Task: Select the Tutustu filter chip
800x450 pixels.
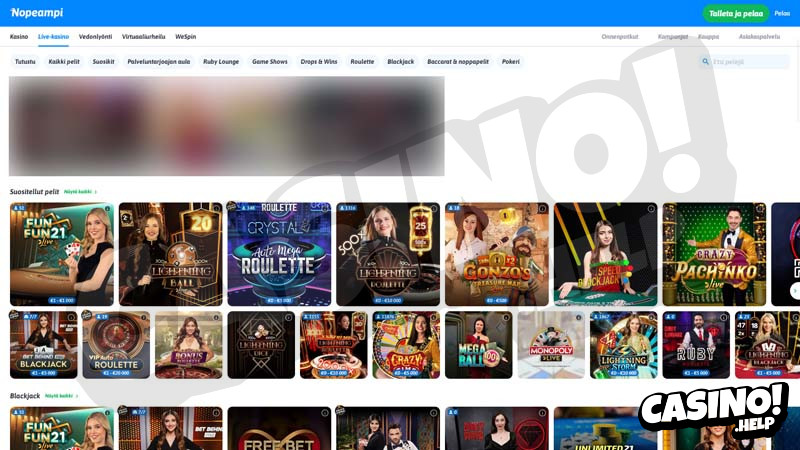Action: tap(25, 62)
